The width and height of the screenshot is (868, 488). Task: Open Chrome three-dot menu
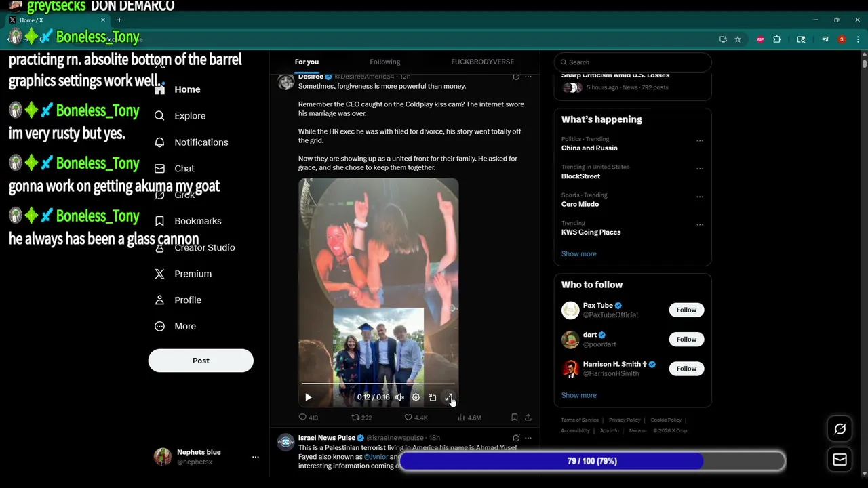[x=858, y=39]
